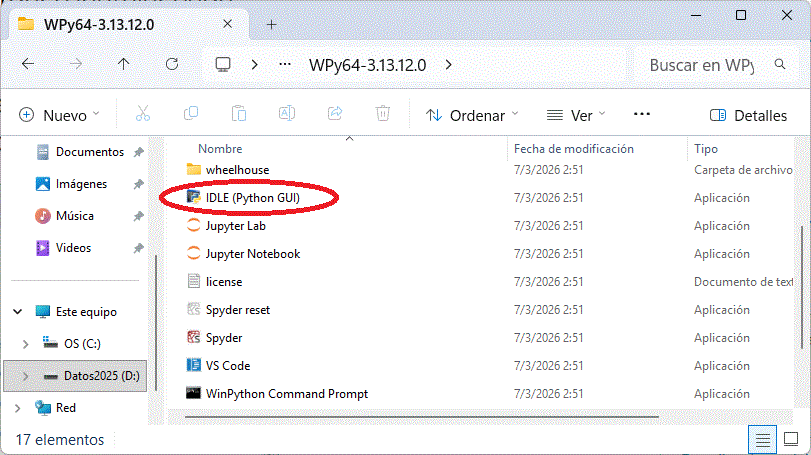
Task: Click 'Documento de tex' type cell
Action: click(x=743, y=282)
